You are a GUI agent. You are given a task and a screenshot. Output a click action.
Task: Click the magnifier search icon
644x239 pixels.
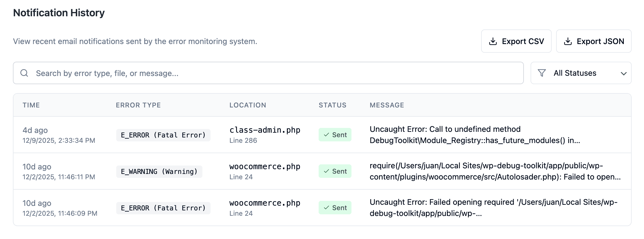click(x=24, y=73)
